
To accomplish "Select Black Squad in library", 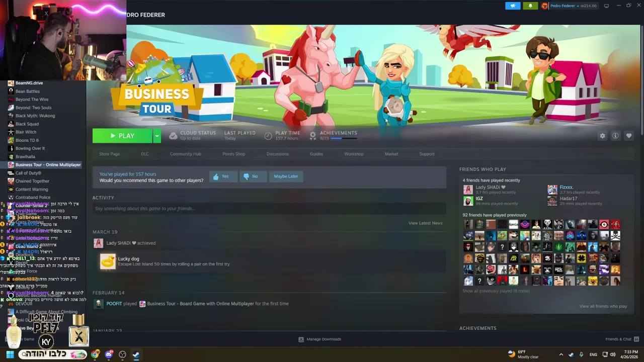I will click(x=27, y=124).
